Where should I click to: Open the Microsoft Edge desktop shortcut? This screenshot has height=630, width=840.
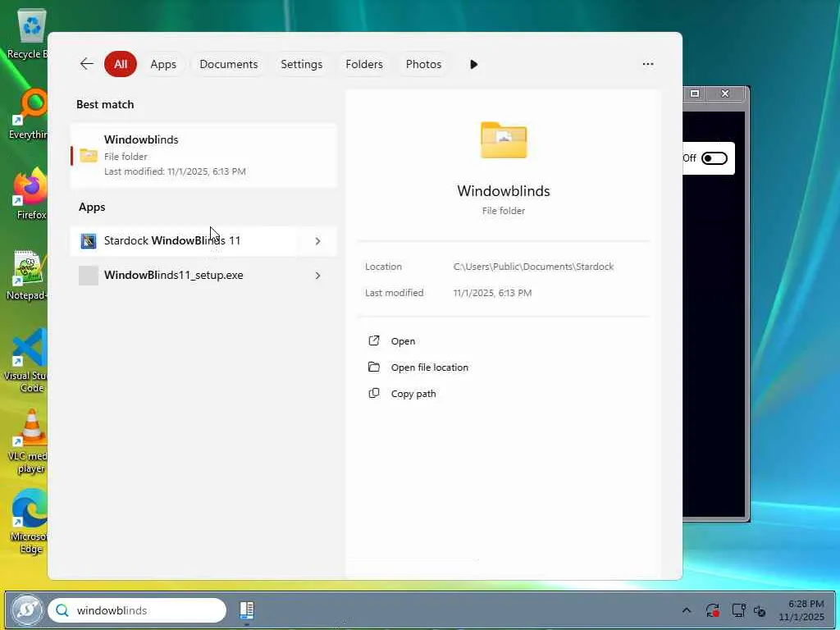tap(29, 522)
